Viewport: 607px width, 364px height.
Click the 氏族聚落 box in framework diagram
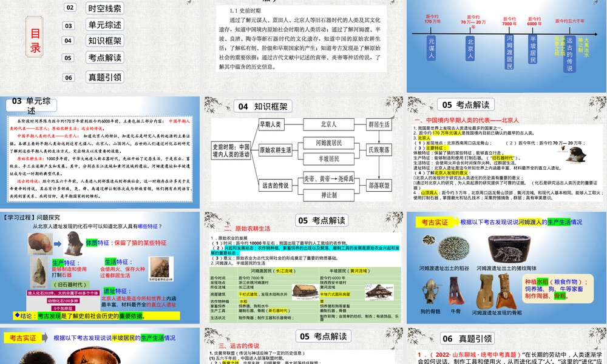(x=379, y=150)
